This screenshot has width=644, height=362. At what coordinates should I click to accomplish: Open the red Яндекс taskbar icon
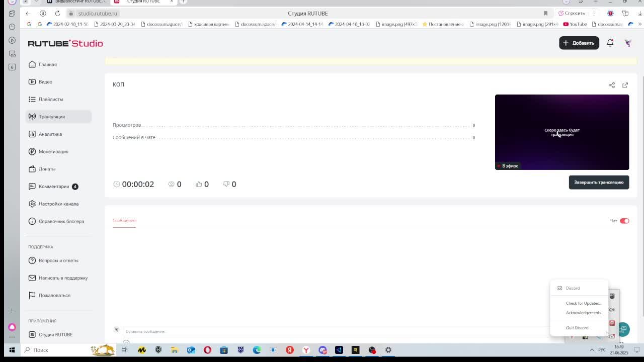[290, 350]
